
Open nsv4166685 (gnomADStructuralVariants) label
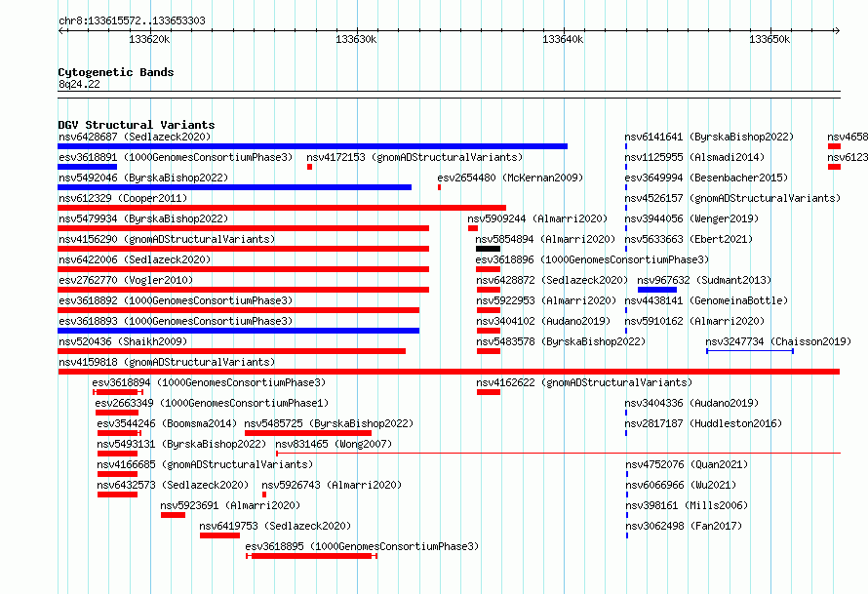point(205,464)
